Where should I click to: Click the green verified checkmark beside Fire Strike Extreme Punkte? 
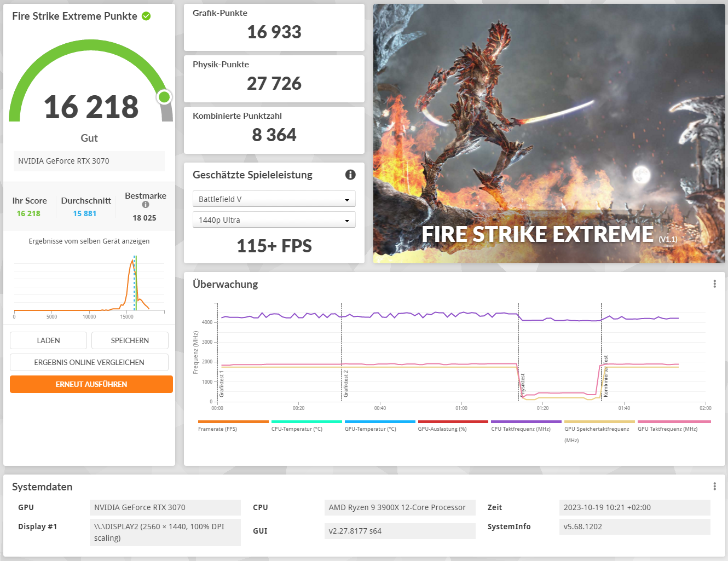coord(146,16)
